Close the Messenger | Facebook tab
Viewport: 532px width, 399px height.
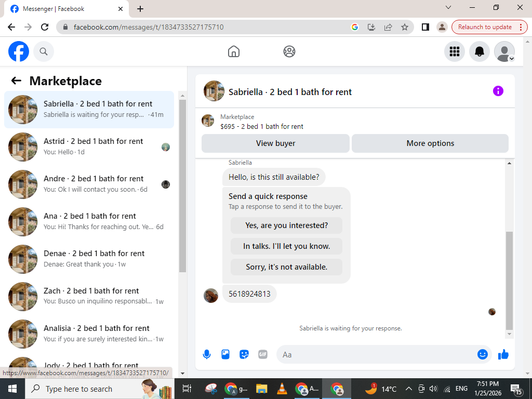[x=120, y=9]
